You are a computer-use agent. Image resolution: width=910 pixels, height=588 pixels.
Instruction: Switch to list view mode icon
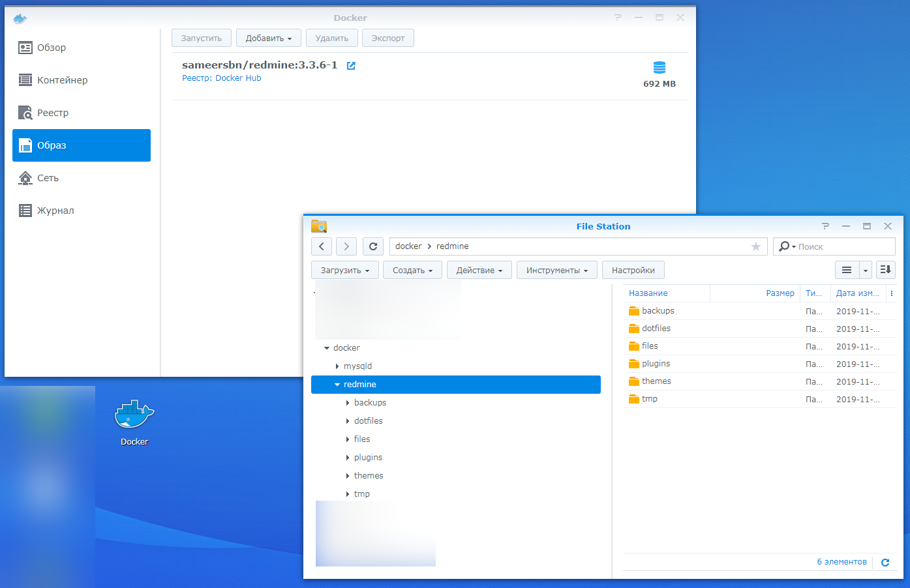(x=847, y=270)
